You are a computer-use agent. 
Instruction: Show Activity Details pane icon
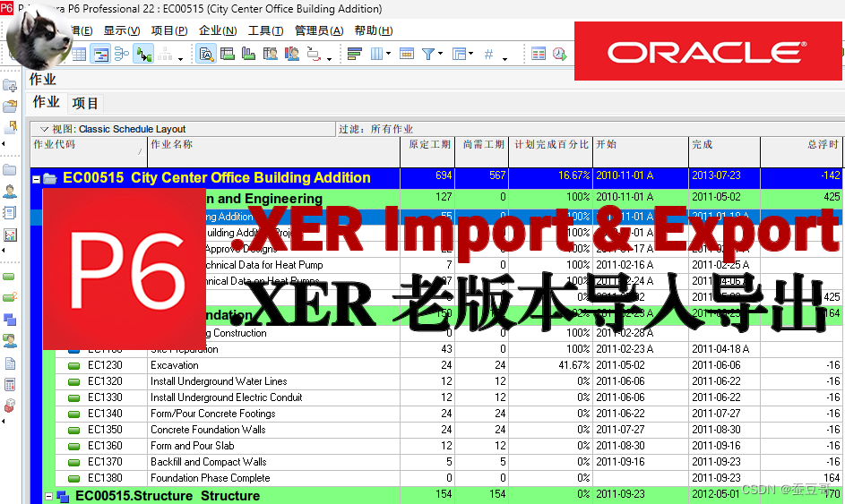[206, 54]
